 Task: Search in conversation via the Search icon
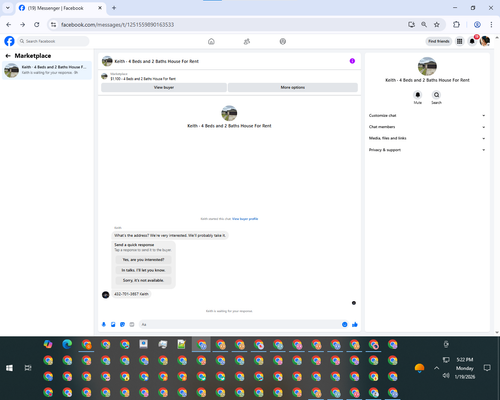pos(436,95)
